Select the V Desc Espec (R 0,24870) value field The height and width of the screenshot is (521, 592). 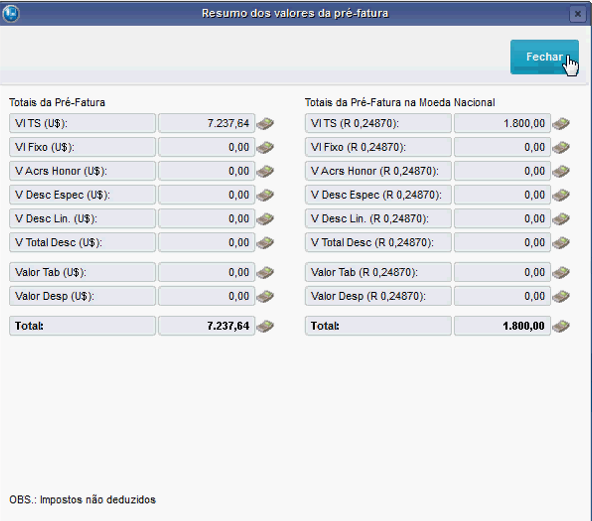502,195
